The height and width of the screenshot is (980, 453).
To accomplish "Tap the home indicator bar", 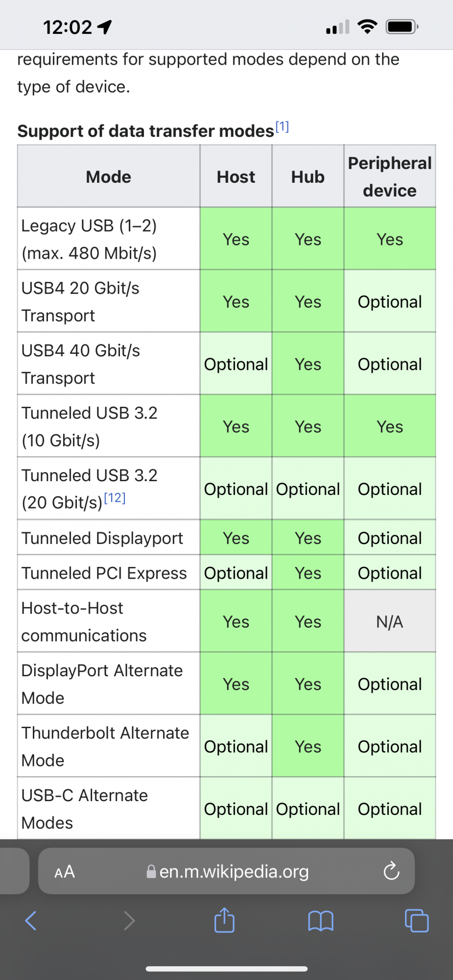I will click(227, 969).
